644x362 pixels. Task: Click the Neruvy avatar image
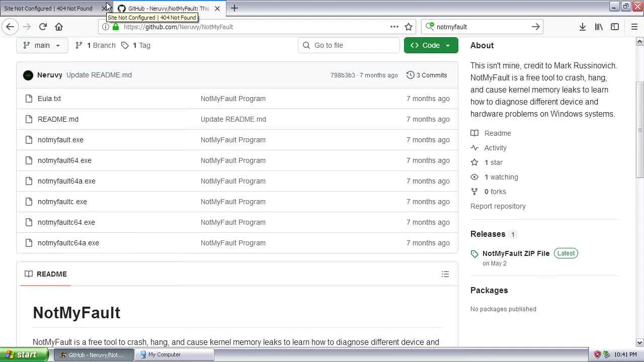(28, 75)
